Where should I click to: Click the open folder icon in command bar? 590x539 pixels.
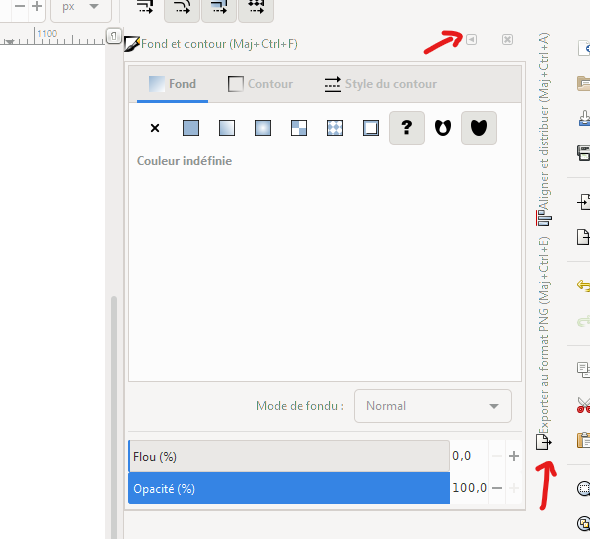pos(584,83)
